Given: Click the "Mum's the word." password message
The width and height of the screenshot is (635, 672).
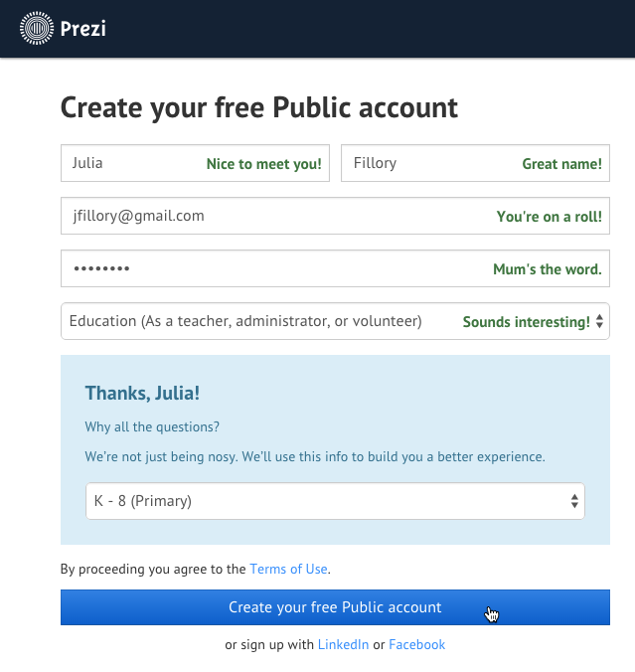Looking at the screenshot, I should (547, 269).
